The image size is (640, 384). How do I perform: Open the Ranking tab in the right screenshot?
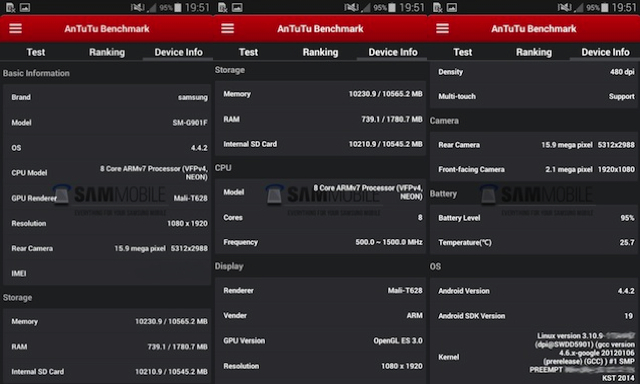click(x=534, y=52)
